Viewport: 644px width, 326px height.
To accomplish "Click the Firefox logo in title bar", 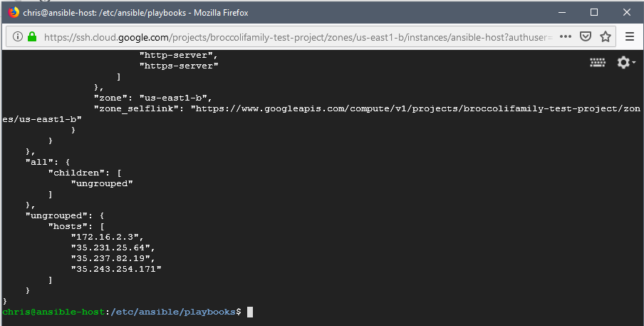I will point(14,12).
